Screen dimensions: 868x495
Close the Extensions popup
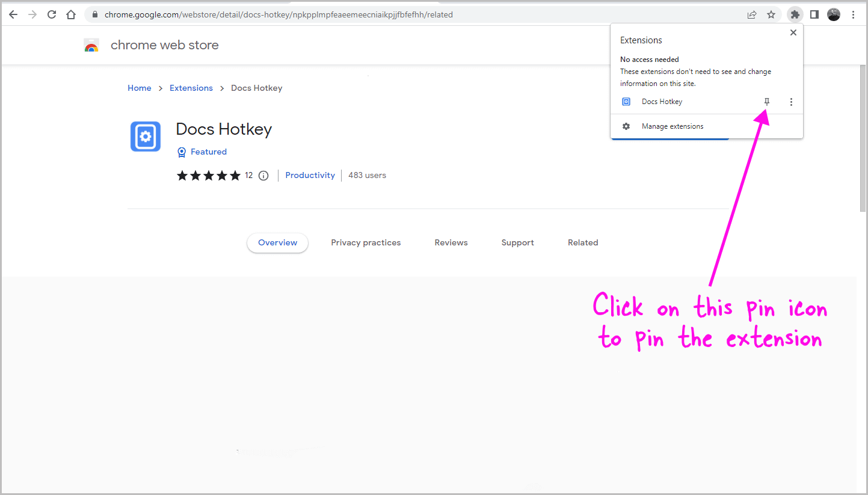(x=793, y=32)
